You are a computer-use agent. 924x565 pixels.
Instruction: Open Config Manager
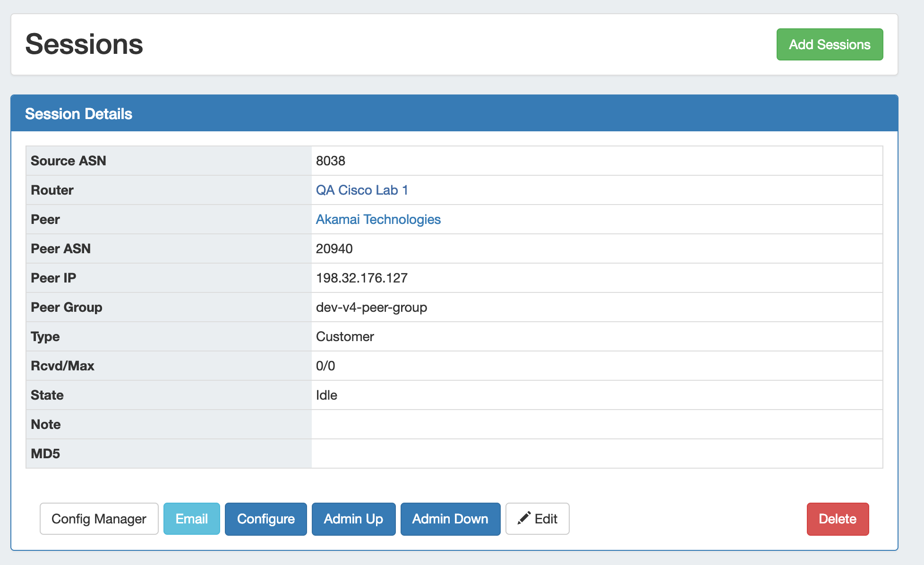(99, 519)
